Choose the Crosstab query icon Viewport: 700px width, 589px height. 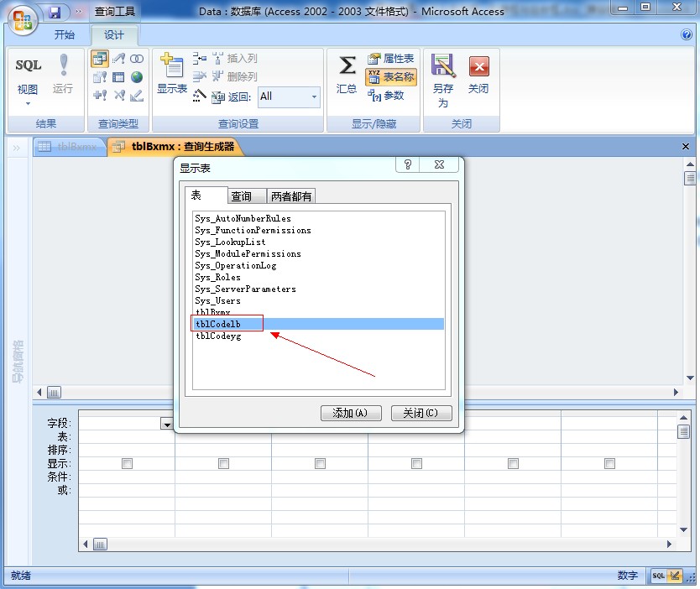(118, 77)
